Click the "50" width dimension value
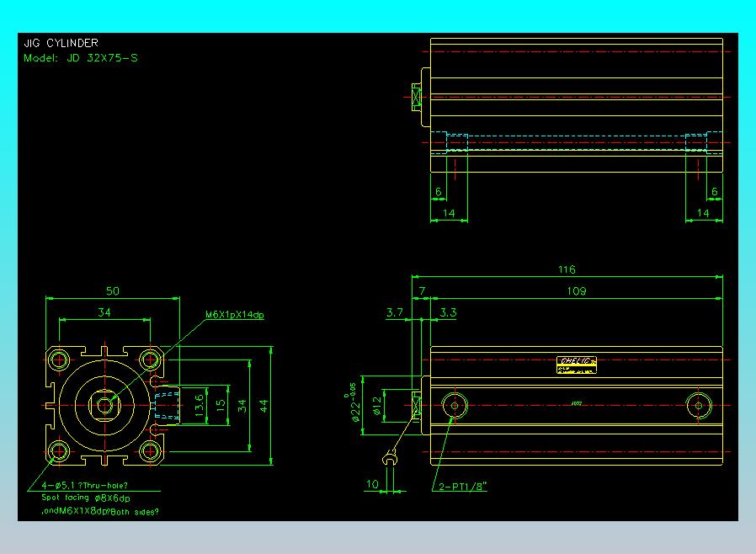Viewport: 756px width, 554px height. [112, 290]
